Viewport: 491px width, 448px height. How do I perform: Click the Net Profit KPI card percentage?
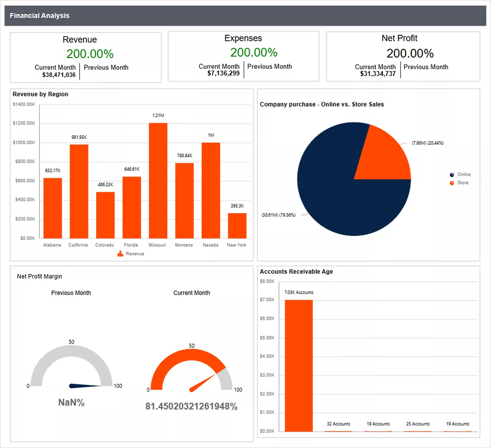point(410,53)
